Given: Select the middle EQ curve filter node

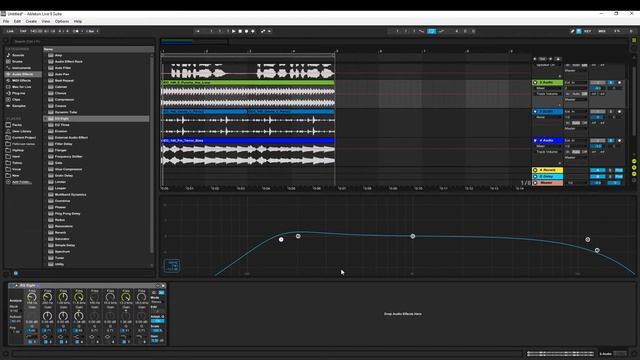Looking at the screenshot, I should click(x=413, y=236).
